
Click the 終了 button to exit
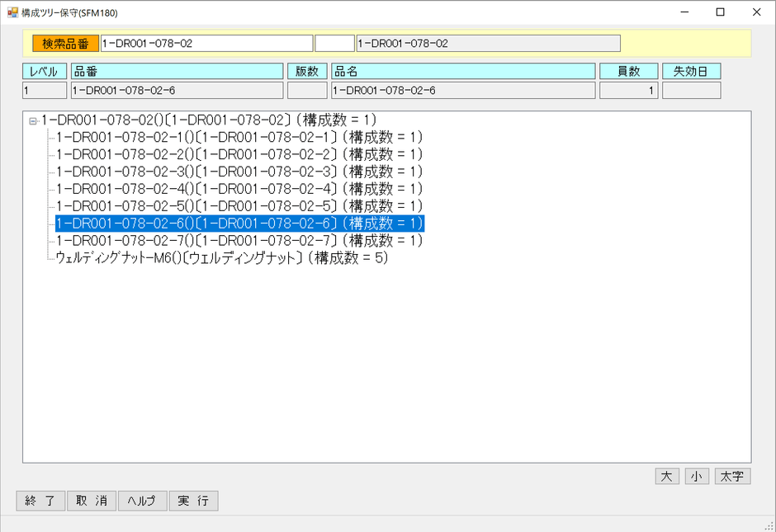tap(40, 501)
